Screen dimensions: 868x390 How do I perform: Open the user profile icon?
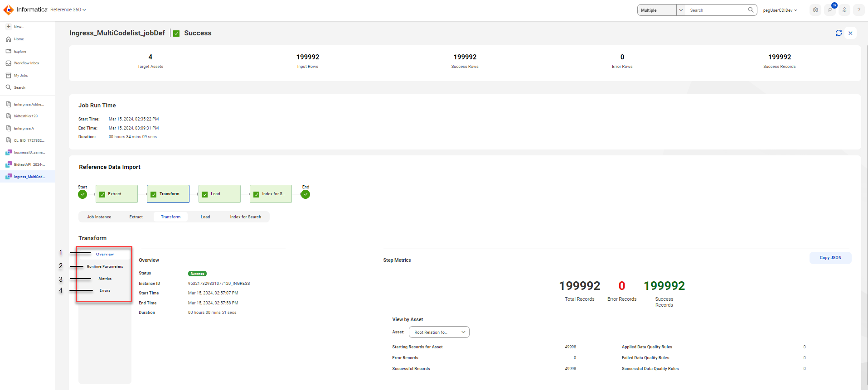(844, 10)
